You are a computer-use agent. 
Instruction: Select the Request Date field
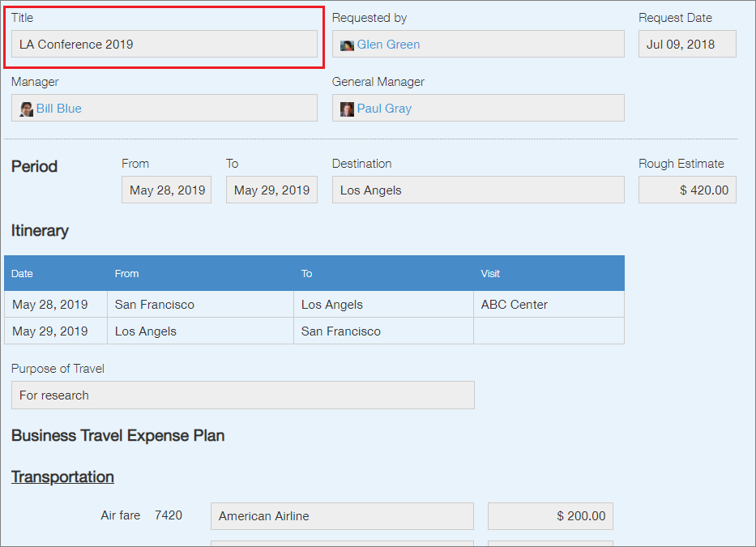tap(686, 45)
